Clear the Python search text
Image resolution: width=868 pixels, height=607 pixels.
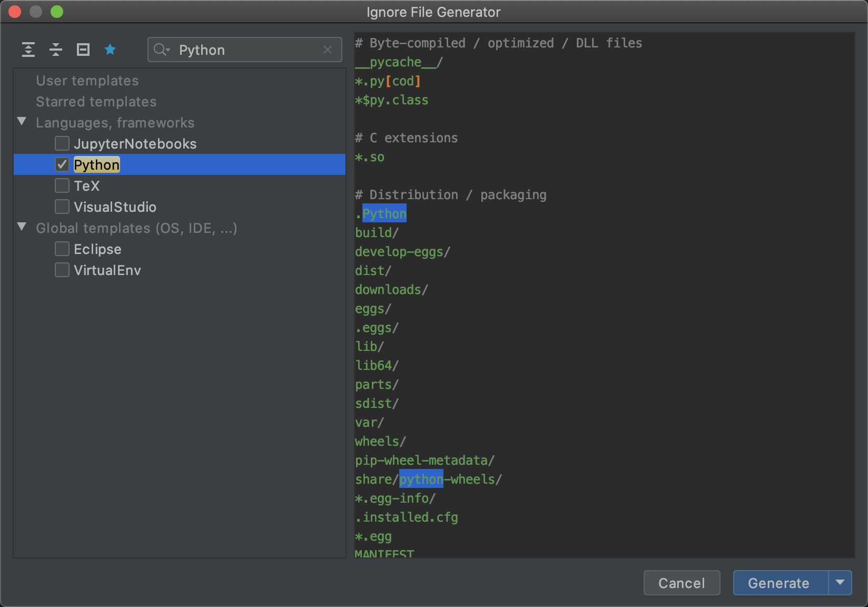(x=328, y=50)
